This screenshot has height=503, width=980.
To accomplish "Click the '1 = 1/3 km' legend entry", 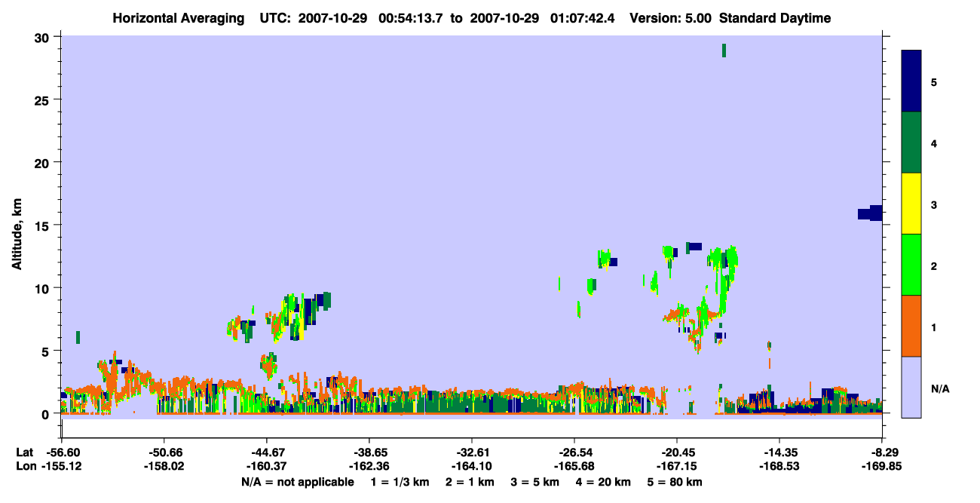I will tap(400, 482).
